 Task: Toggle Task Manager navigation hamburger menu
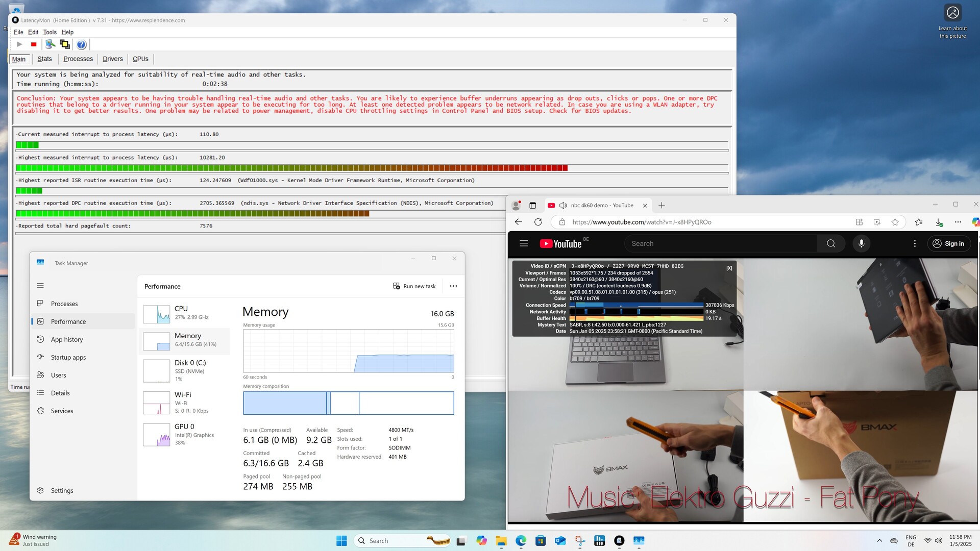pyautogui.click(x=40, y=286)
